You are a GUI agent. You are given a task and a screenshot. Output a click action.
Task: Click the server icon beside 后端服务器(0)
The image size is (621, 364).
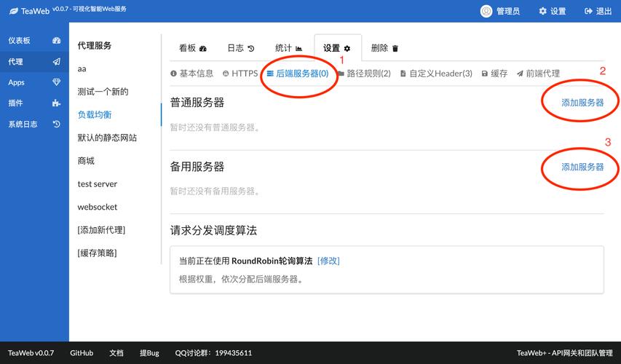coord(270,74)
